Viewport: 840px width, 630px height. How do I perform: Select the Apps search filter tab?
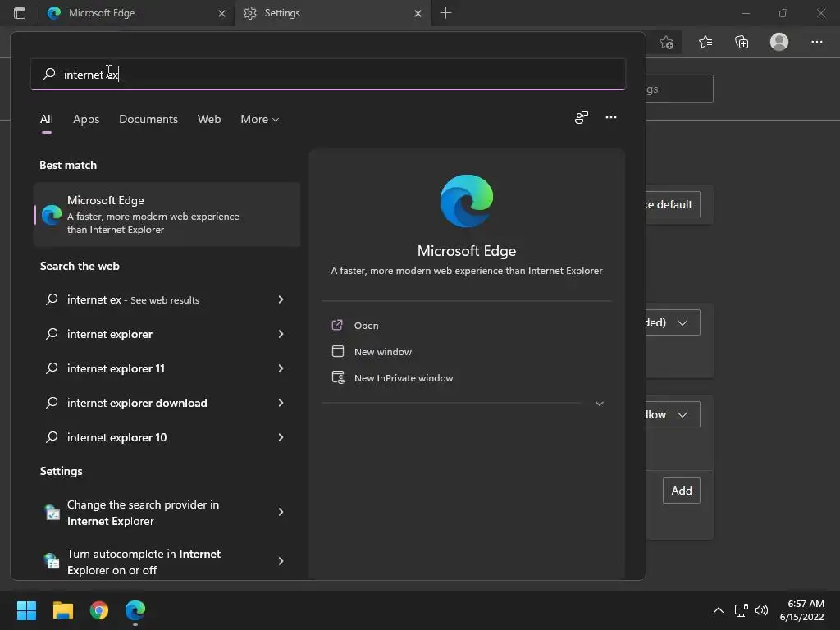[x=86, y=120]
